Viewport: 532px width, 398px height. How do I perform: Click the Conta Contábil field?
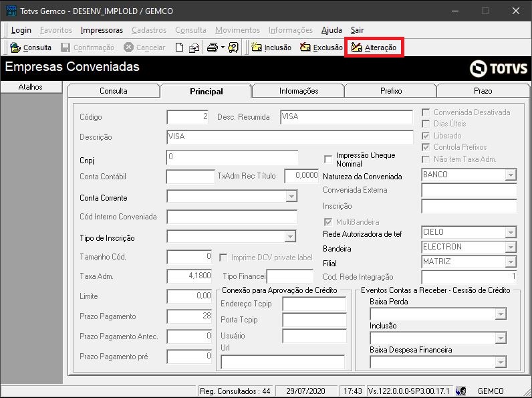click(x=190, y=177)
